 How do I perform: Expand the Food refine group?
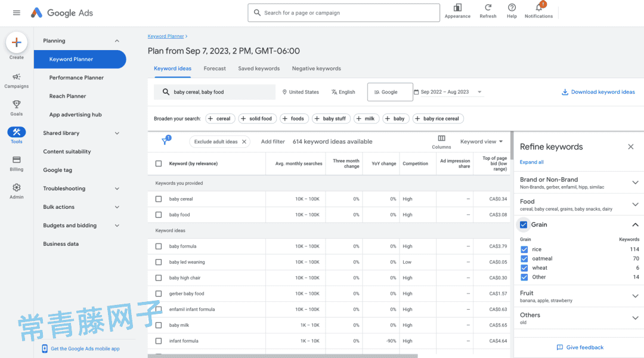click(635, 204)
